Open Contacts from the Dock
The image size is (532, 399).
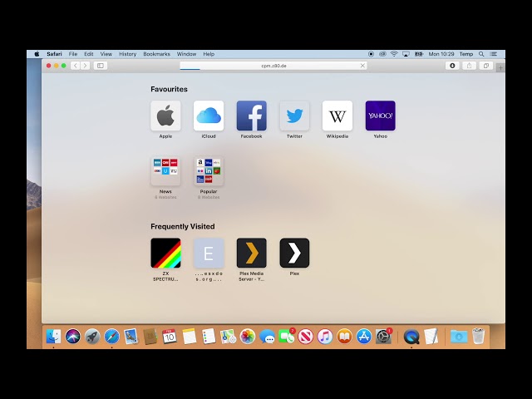pyautogui.click(x=150, y=337)
